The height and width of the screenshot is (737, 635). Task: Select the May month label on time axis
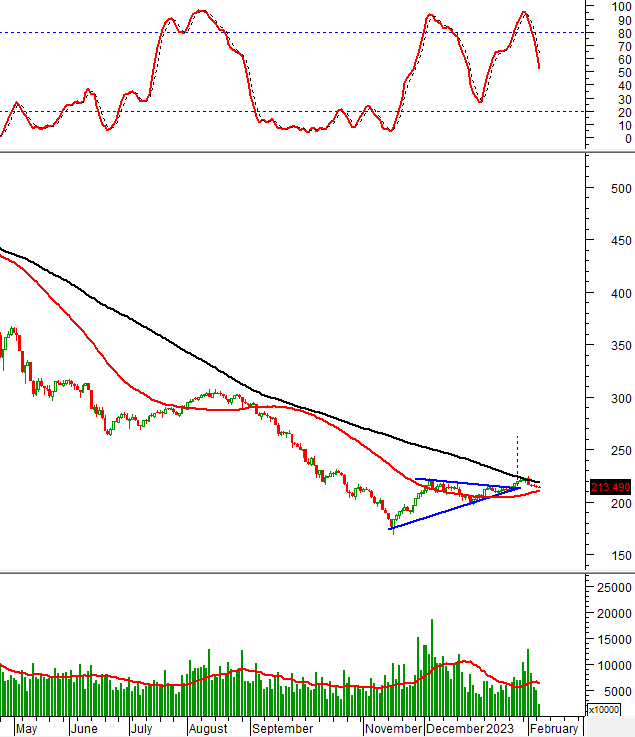click(x=26, y=729)
